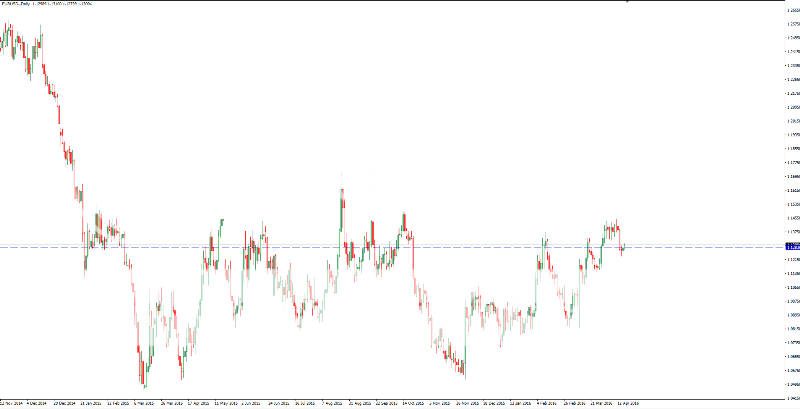This screenshot has height=409, width=800.
Task: Click the '11 May 2015' date label
Action: tap(225, 403)
